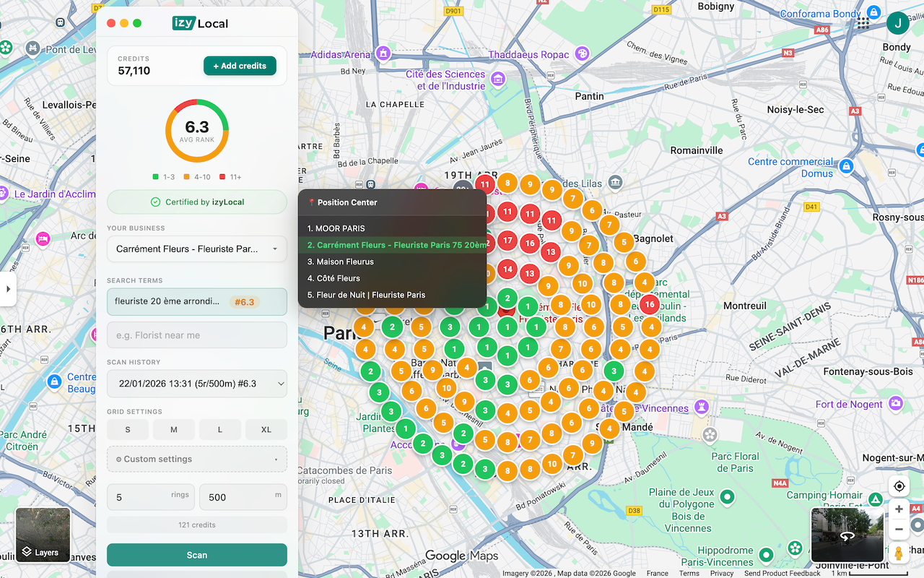Start the scan with the Scan button
The width and height of the screenshot is (924, 578).
(x=197, y=555)
